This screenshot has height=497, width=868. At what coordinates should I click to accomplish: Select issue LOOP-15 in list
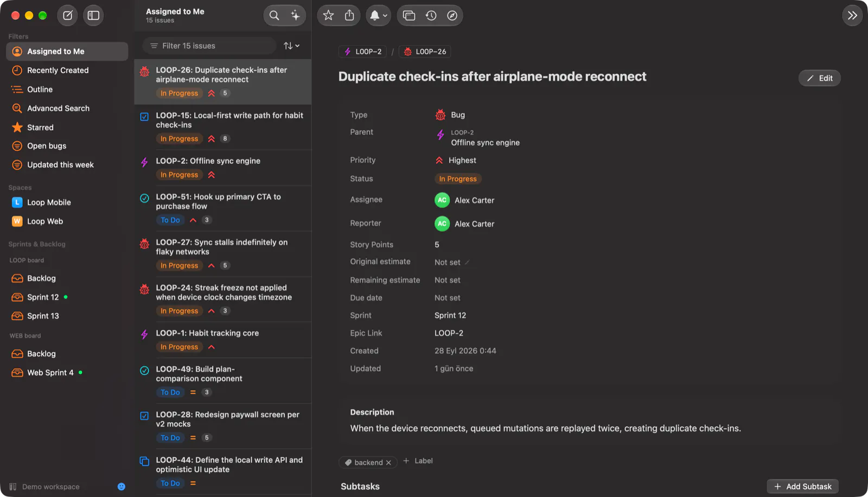click(223, 127)
